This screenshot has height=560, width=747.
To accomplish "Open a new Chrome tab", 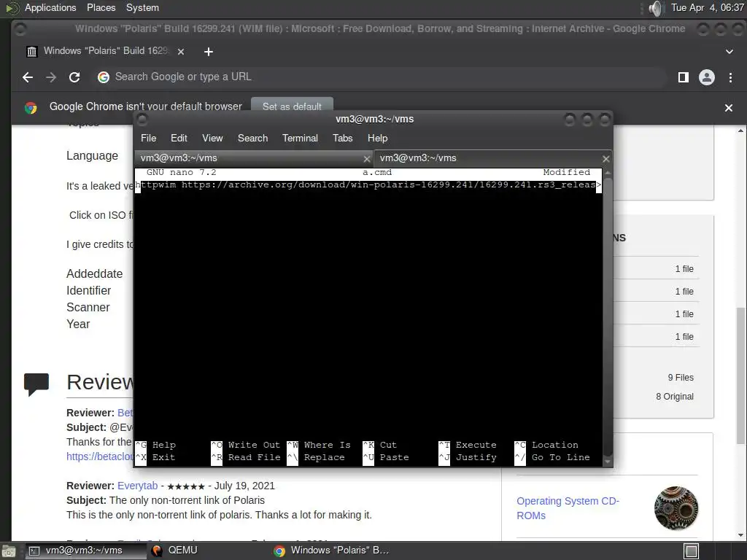I will click(x=208, y=52).
